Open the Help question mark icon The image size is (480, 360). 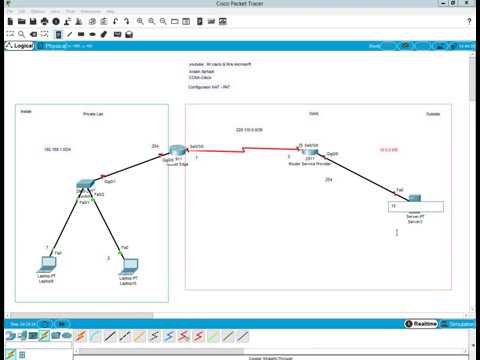(x=469, y=21)
